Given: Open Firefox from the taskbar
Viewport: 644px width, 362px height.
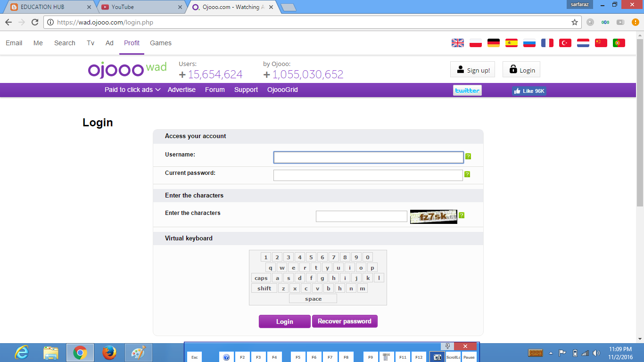Looking at the screenshot, I should 109,353.
